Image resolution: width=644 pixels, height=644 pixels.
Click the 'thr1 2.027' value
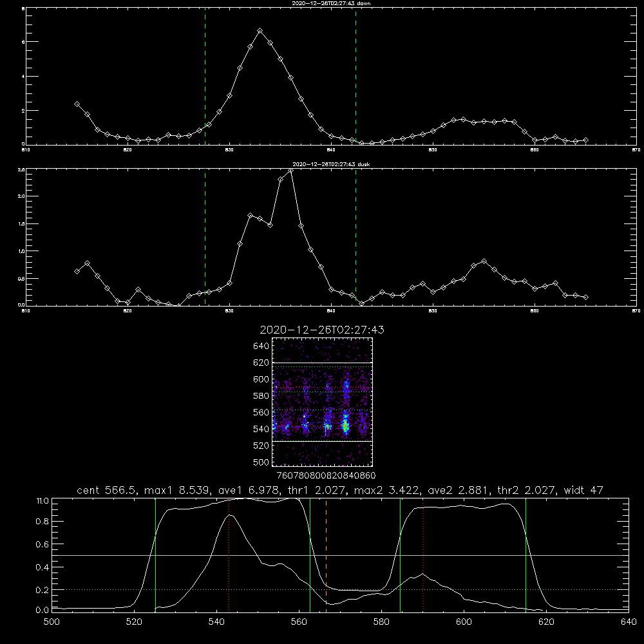[316, 490]
